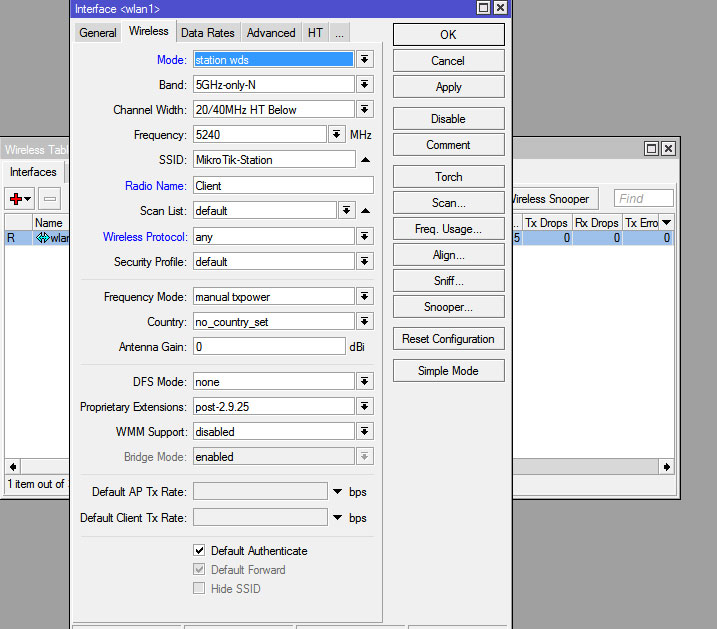Click the horizontal scrollbar in Wireless Tables
717x629 pixels.
590,466
